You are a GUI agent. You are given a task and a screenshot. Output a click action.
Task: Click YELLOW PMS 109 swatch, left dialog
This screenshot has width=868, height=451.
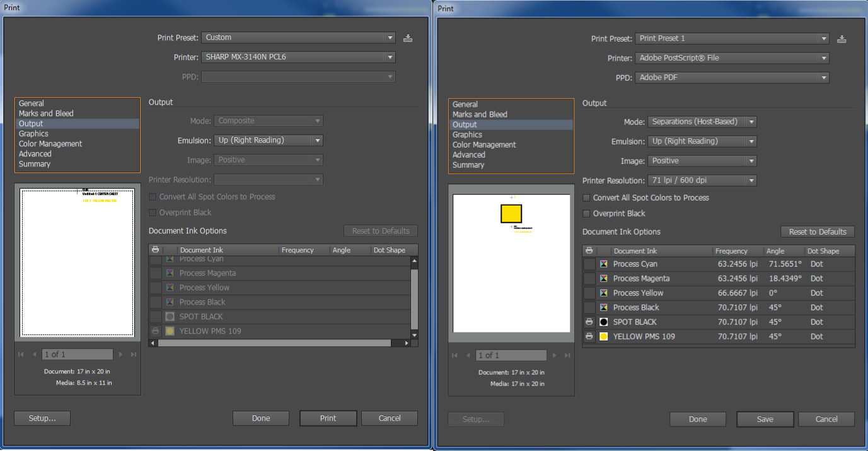tap(170, 331)
